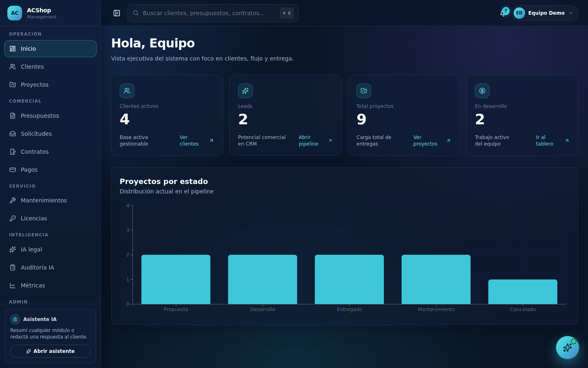
Task: Go to Inicio in the sidebar
Action: [50, 49]
